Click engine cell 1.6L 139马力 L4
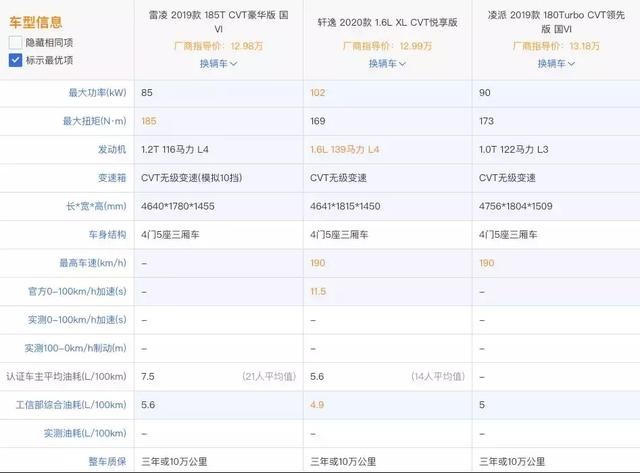 pyautogui.click(x=344, y=149)
